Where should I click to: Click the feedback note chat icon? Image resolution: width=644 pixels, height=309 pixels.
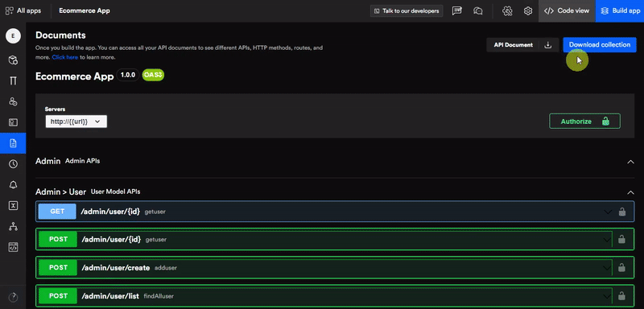click(x=456, y=11)
